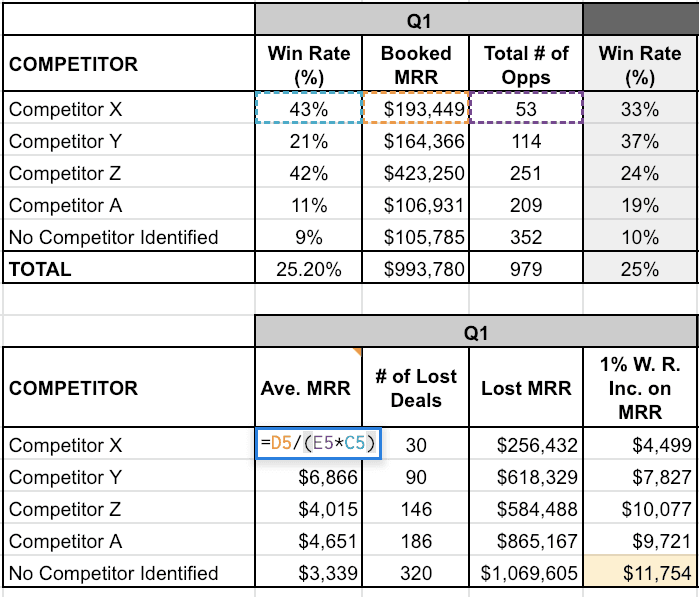Select the 37% cell in the gray column
This screenshot has height=597, width=699.
(x=640, y=141)
